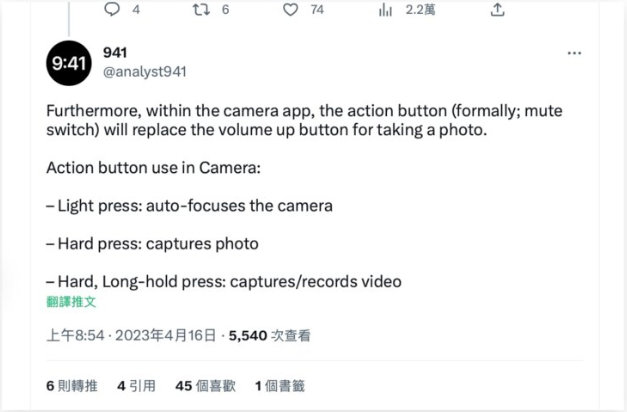627x412 pixels.
Task: Click the @analyst941 handle
Action: coord(145,72)
